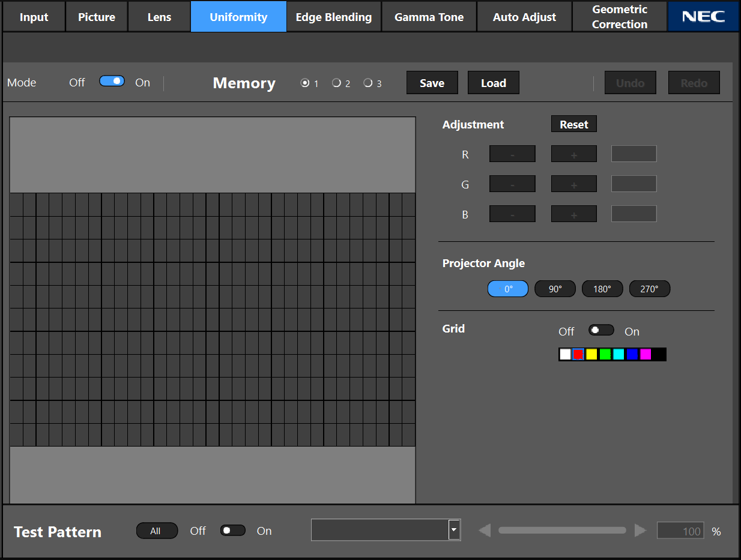This screenshot has height=560, width=741.
Task: Switch to the Edge Blending tab
Action: click(x=334, y=17)
